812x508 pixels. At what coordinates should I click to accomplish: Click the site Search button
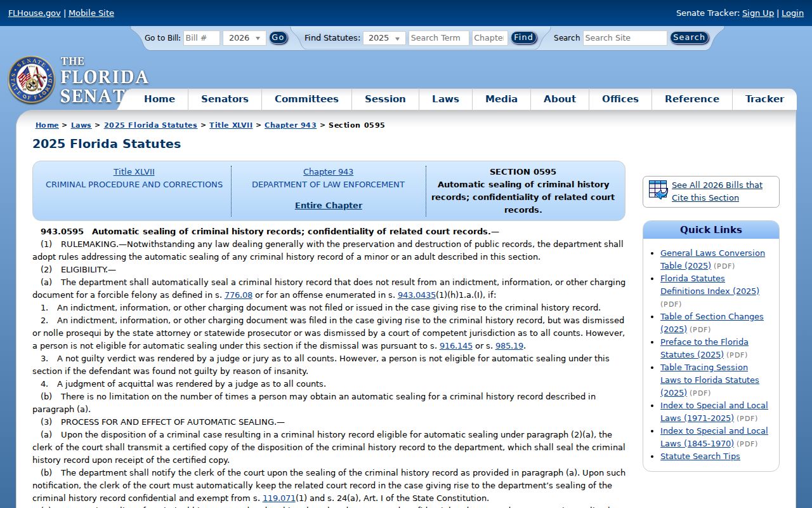click(689, 37)
